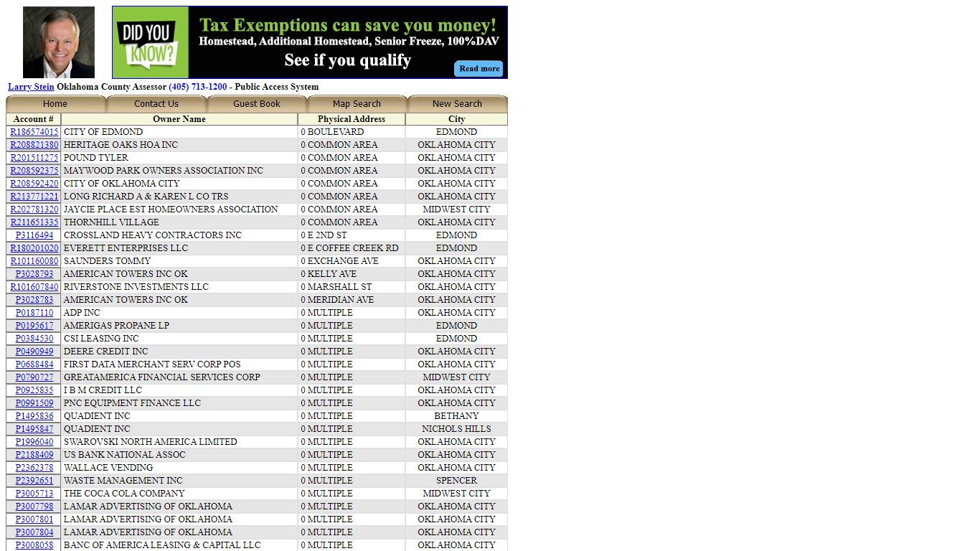The height and width of the screenshot is (551, 980).
Task: Open the Map Search tab
Action: pyautogui.click(x=357, y=104)
